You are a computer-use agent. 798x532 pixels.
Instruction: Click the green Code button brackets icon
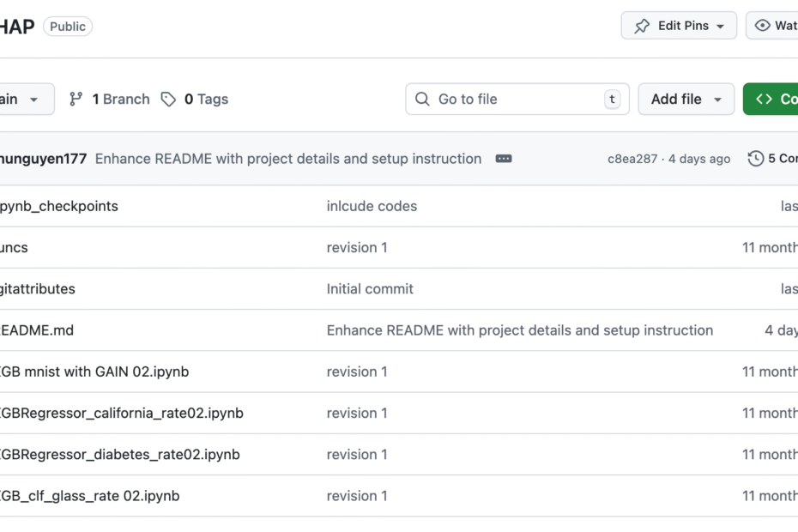point(764,100)
